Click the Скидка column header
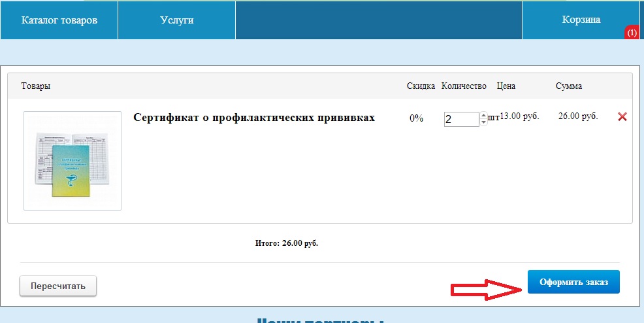This screenshot has height=323, width=644. click(x=421, y=86)
